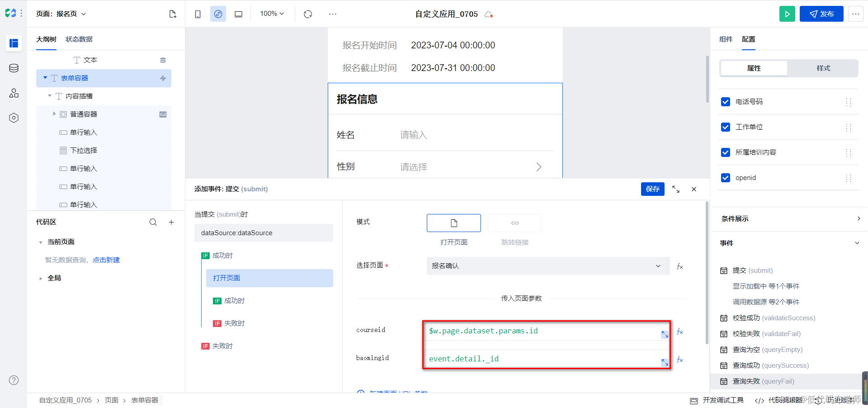Close the add event panel
Viewport: 868px width, 408px height.
(x=694, y=189)
